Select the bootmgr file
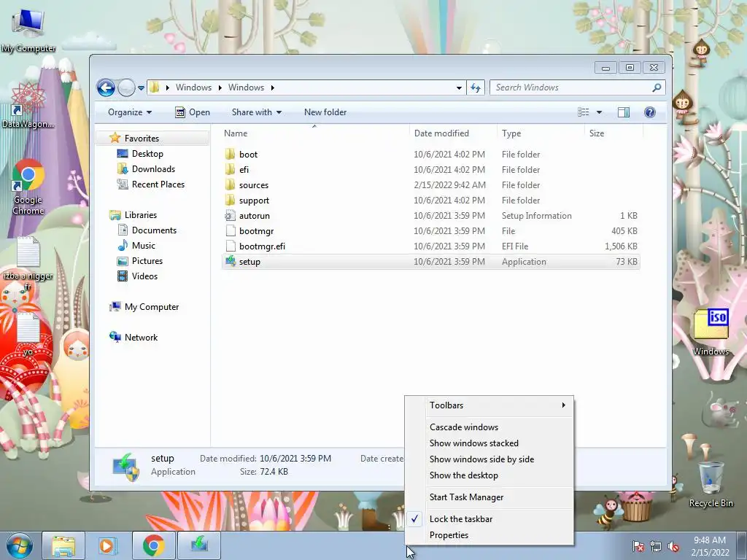 (256, 231)
